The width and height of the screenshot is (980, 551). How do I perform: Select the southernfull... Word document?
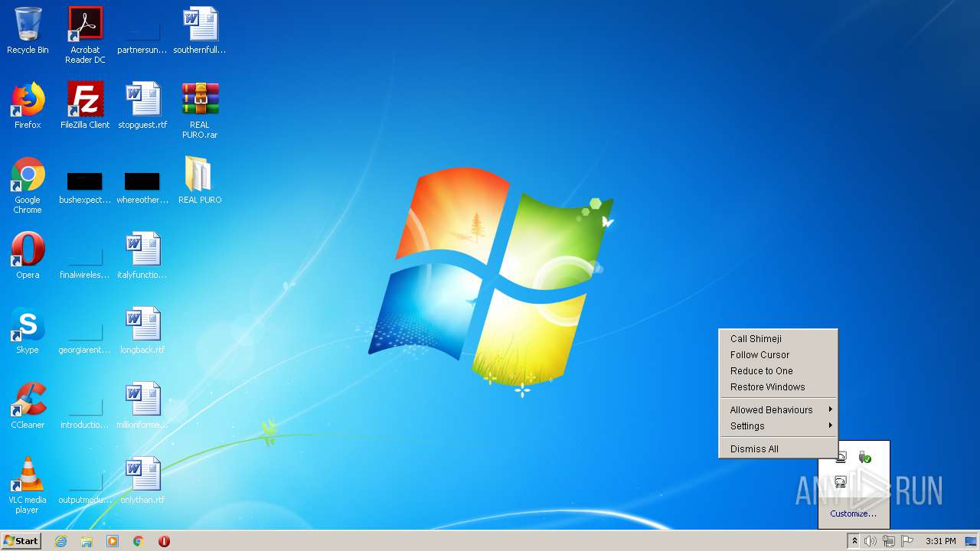[200, 31]
